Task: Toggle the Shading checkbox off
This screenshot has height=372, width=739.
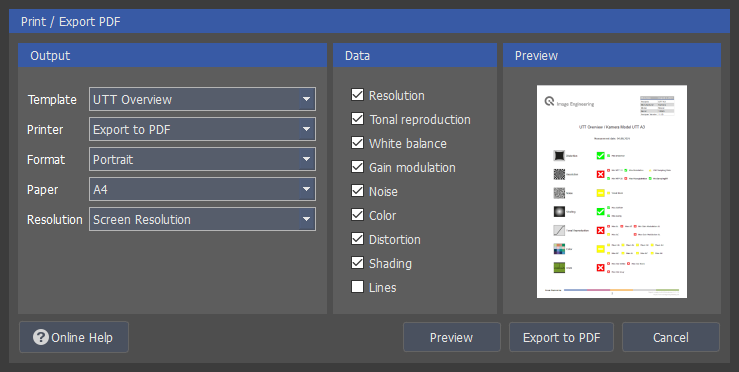Action: click(357, 263)
